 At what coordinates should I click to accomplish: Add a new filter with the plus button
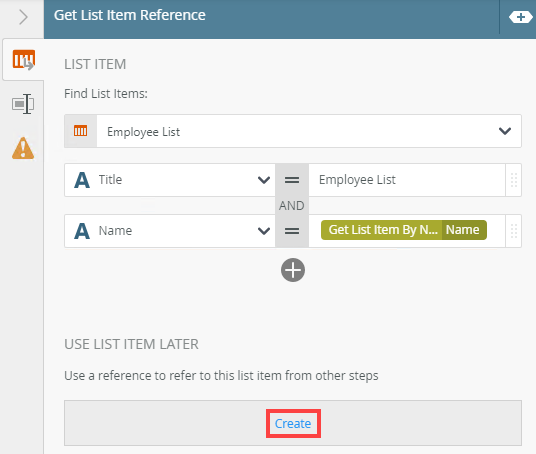293,270
